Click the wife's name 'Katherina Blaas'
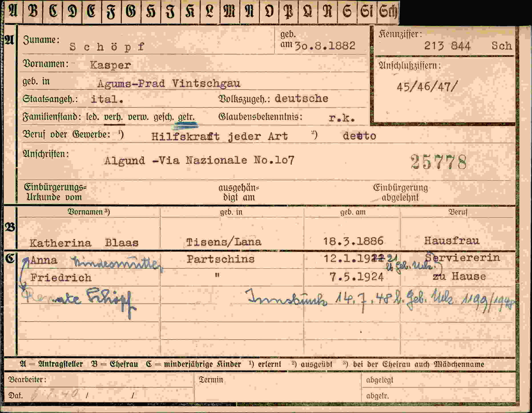532x413 pixels. click(84, 243)
